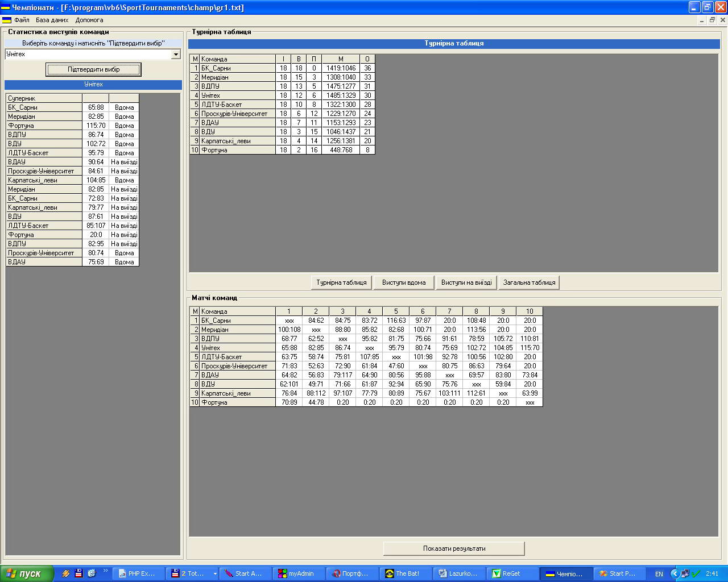Click the floppy disk icon in quick launch
728x582 pixels.
(78, 573)
